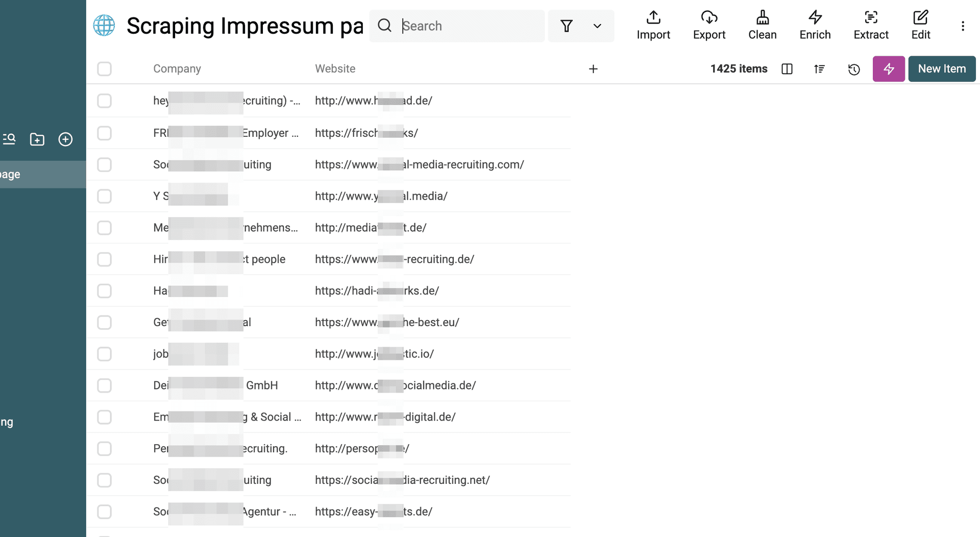Expand the filter dropdown chevron
The width and height of the screenshot is (980, 537).
pyautogui.click(x=597, y=26)
